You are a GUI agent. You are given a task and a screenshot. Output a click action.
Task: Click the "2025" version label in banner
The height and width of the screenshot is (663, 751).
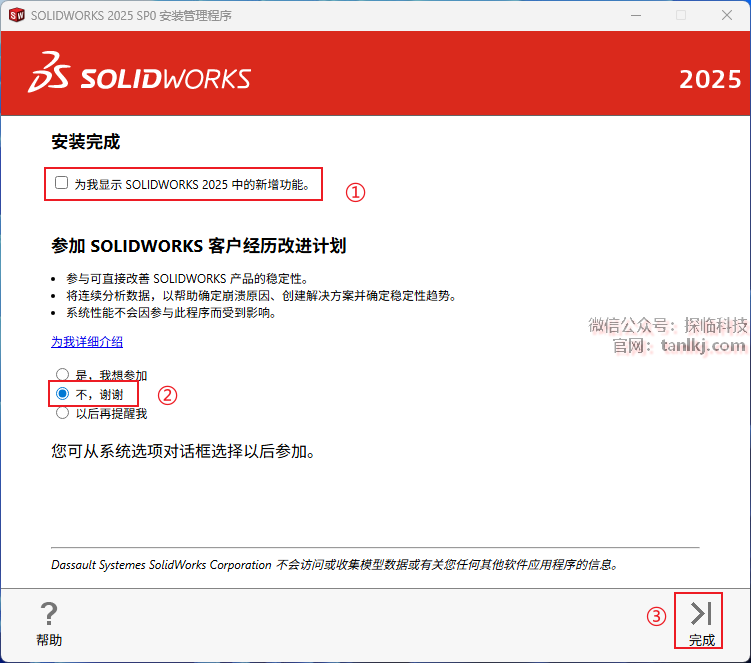[710, 80]
